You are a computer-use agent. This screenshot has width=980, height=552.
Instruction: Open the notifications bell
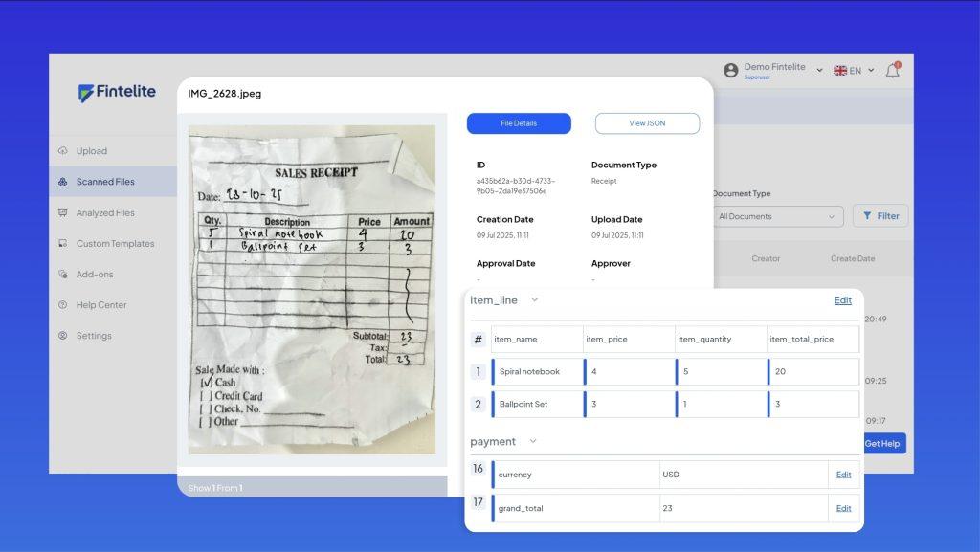tap(892, 70)
